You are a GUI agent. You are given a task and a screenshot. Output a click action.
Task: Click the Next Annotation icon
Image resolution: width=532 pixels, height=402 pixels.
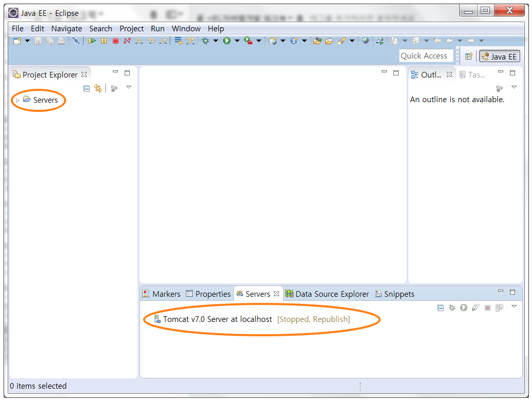click(x=394, y=41)
